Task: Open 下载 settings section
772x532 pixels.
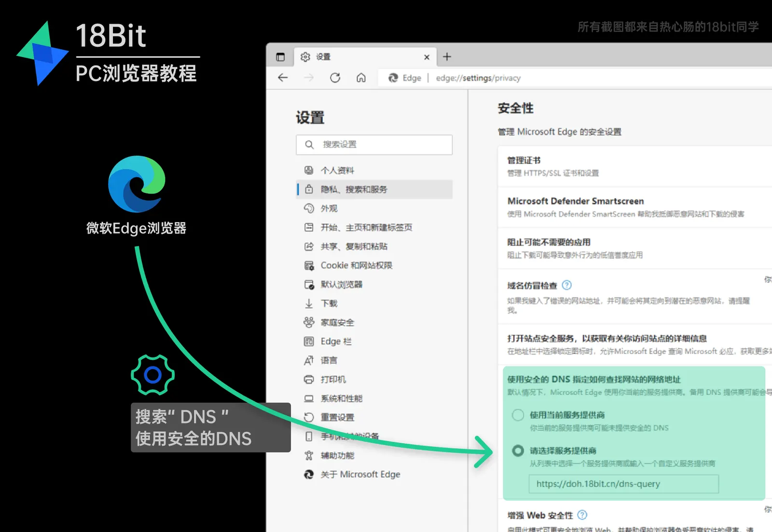Action: pos(374,303)
